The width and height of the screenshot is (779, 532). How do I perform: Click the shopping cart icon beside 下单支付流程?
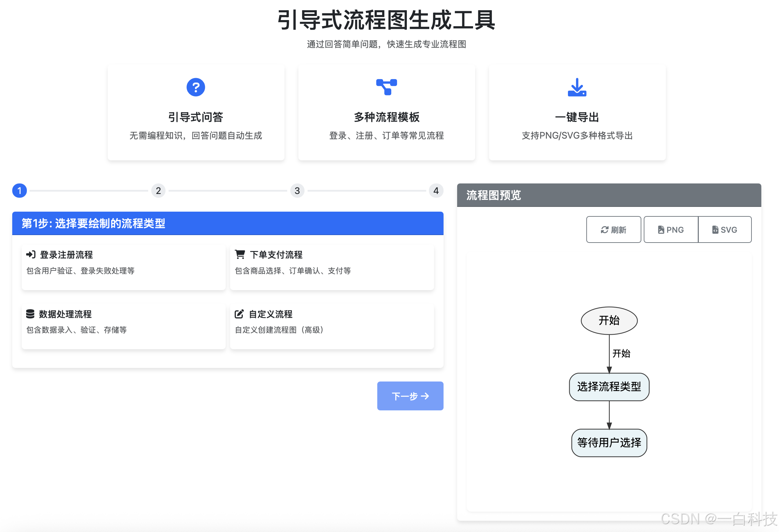(x=240, y=254)
